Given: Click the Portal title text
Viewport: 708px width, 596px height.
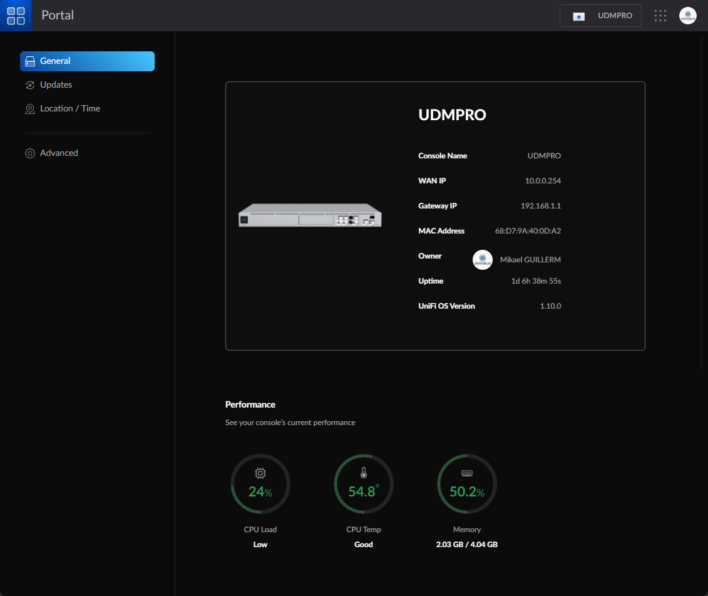Looking at the screenshot, I should point(57,15).
